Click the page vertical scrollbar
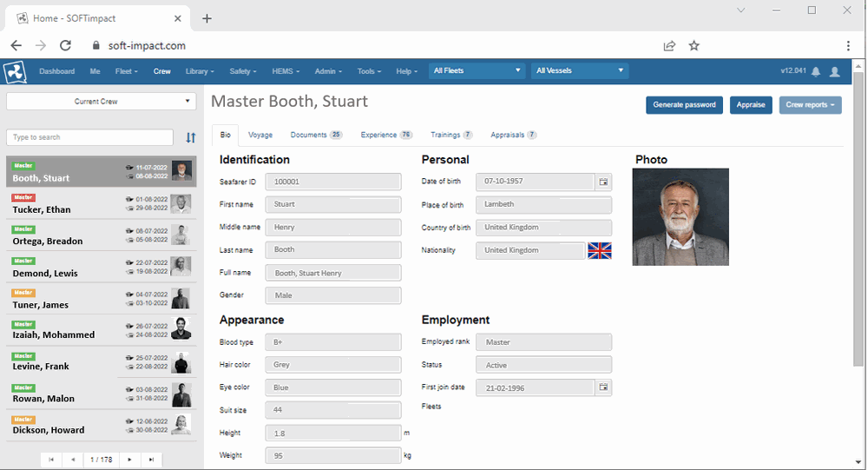 [858, 219]
